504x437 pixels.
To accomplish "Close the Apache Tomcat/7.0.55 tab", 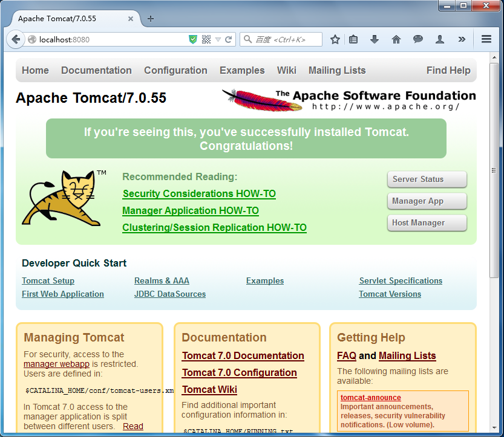I will click(x=131, y=19).
